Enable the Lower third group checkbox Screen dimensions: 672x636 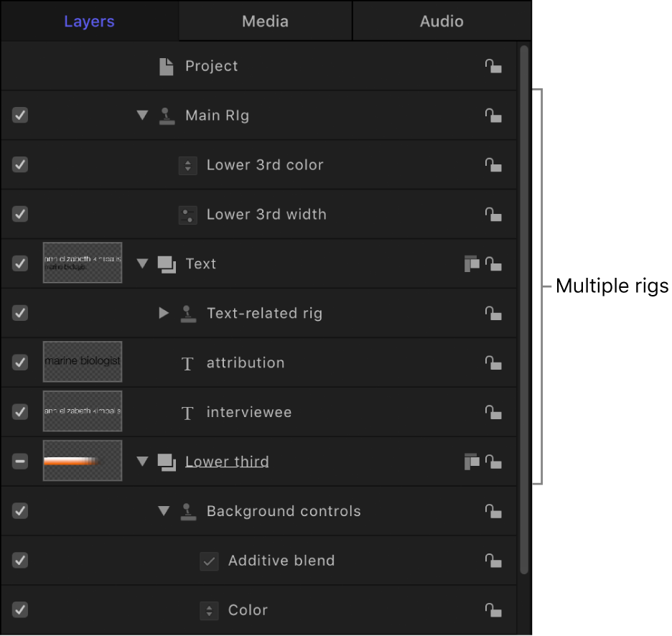point(19,462)
